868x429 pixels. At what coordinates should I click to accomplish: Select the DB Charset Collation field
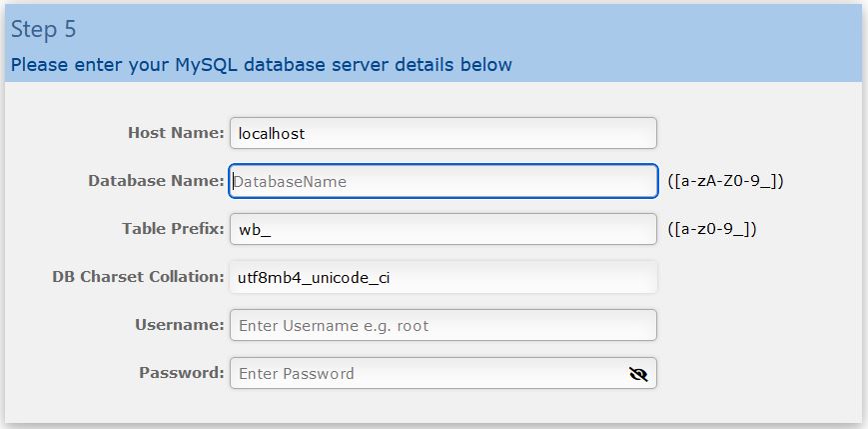(443, 277)
